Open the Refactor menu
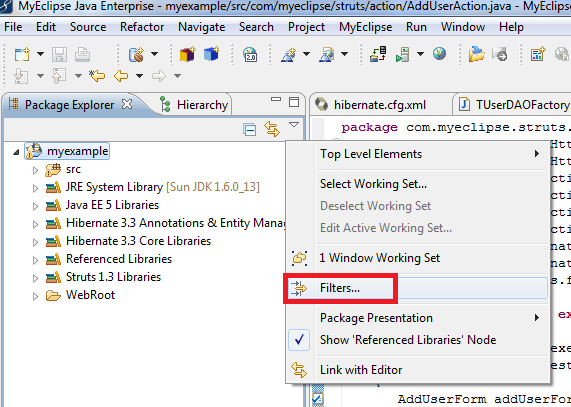 tap(142, 27)
